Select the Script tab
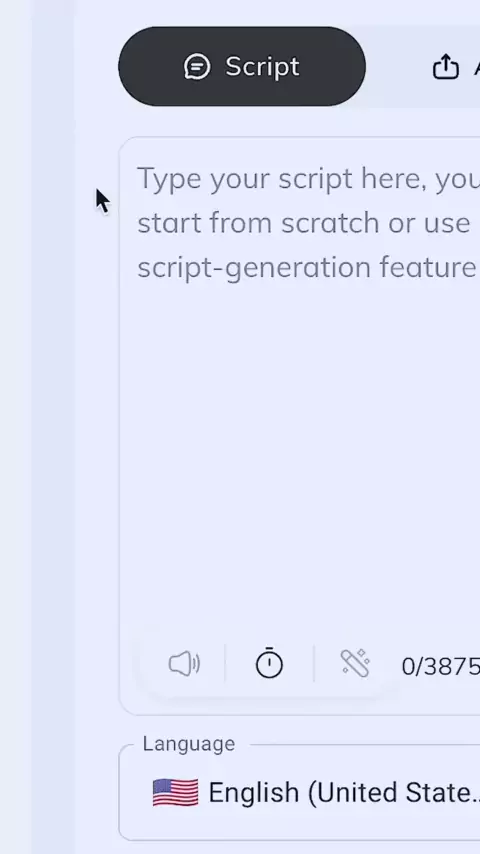Viewport: 480px width, 854px height. click(x=242, y=66)
